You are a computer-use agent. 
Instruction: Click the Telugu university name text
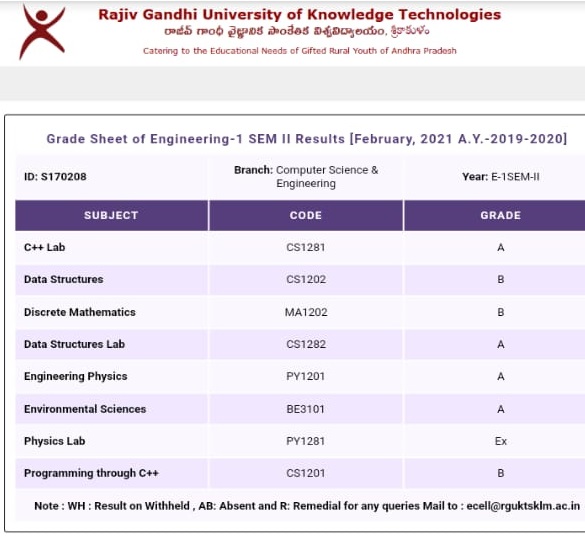coord(297,31)
